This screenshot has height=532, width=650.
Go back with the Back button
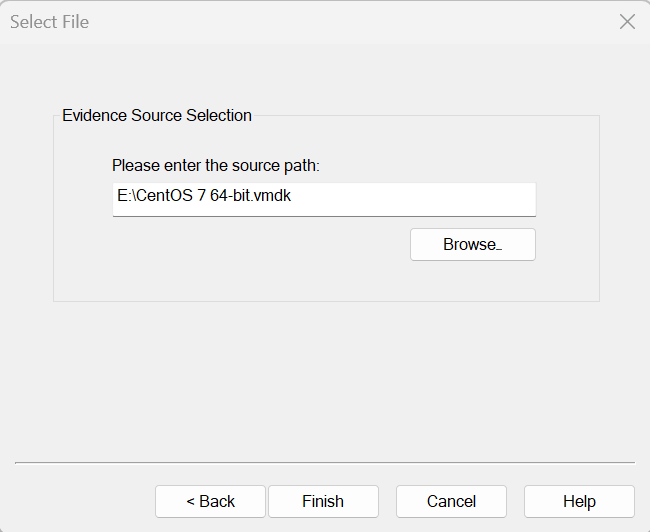click(210, 501)
